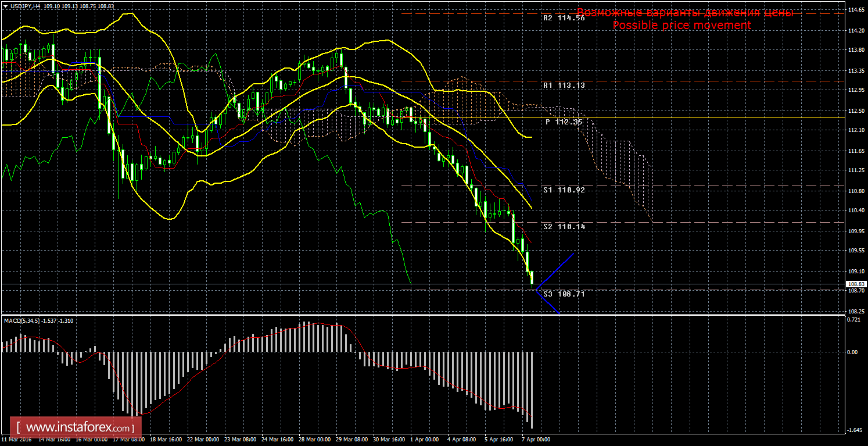Open the chart menu triangle beside USDJPY,H4
The width and height of the screenshot is (868, 446).
(5, 5)
